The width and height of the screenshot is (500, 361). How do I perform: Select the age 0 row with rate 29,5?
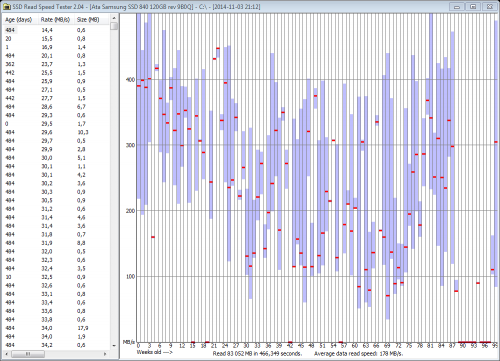[56, 124]
